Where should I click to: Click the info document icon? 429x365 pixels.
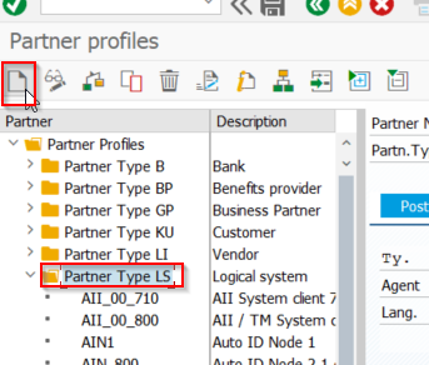point(246,80)
